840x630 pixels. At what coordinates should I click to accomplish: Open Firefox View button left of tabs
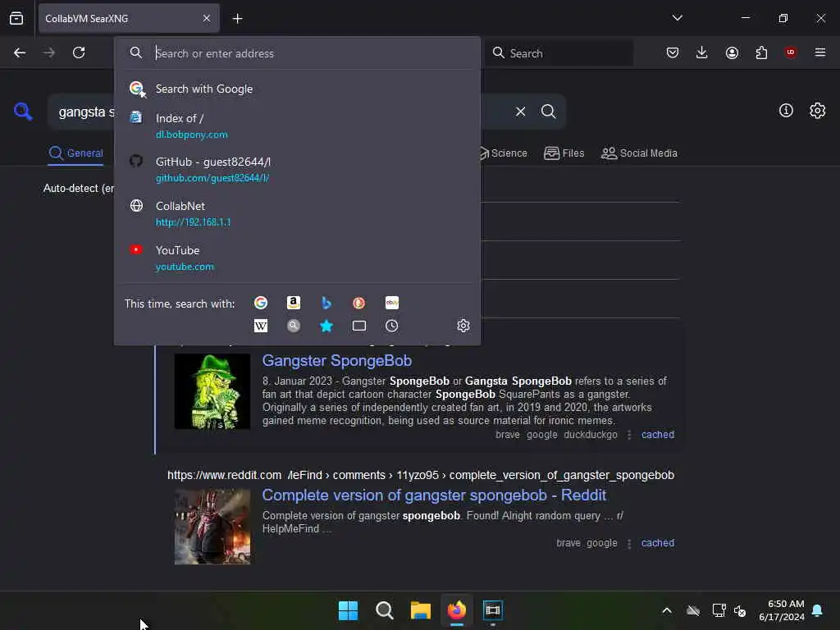[16, 18]
